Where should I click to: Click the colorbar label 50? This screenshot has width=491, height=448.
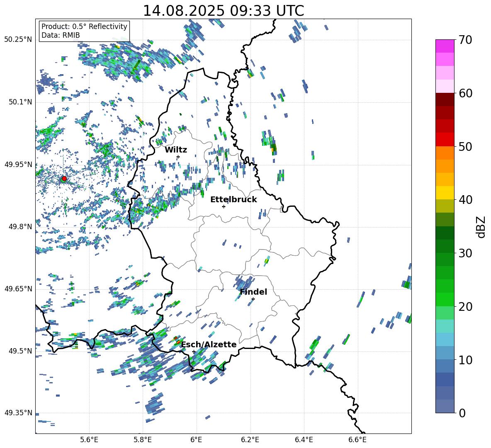click(465, 146)
